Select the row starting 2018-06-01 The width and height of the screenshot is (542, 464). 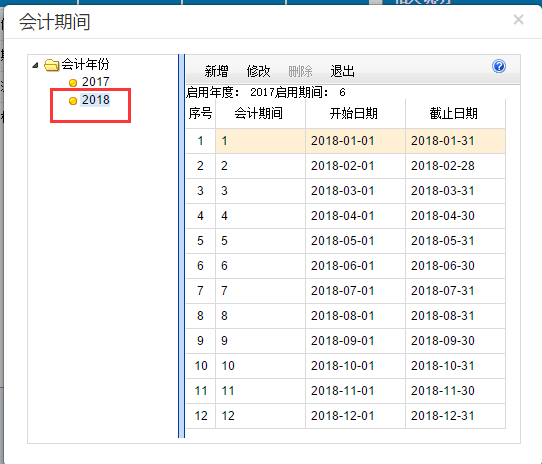[x=346, y=266]
